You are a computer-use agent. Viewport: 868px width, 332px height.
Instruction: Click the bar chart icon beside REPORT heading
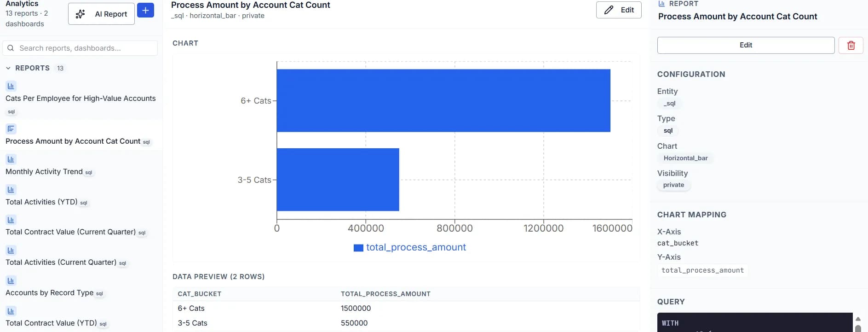661,3
